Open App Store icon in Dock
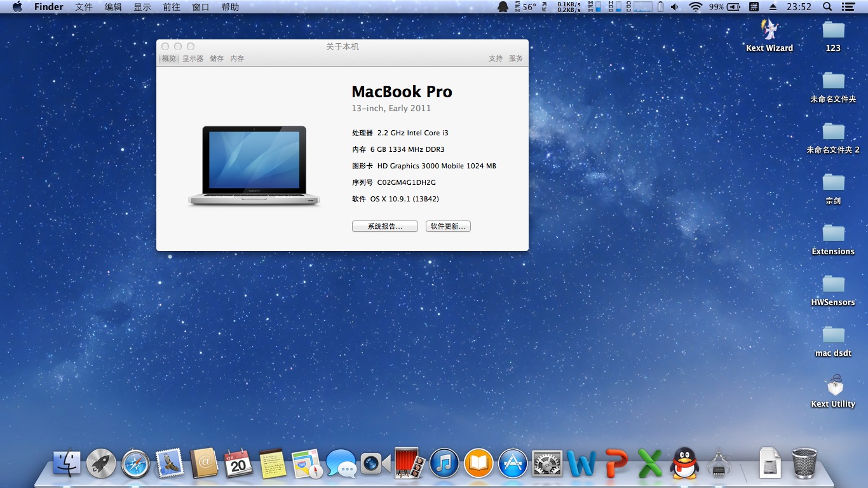The image size is (868, 488). pos(513,463)
